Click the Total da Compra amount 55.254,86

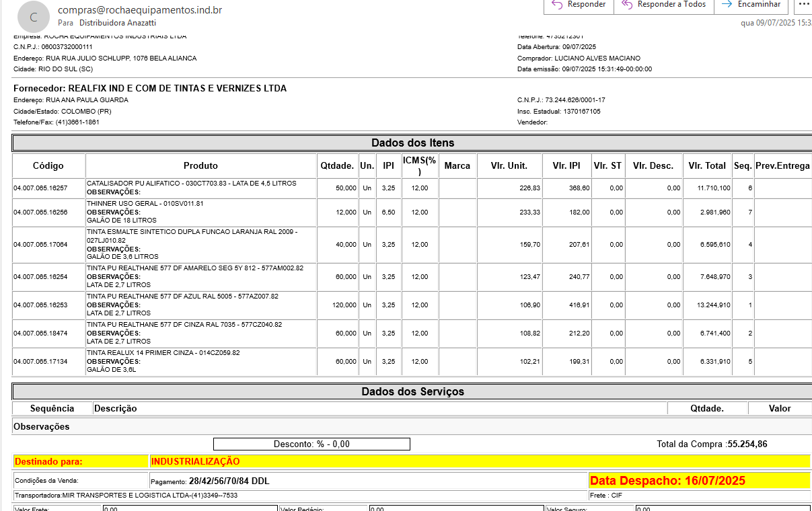pos(747,444)
